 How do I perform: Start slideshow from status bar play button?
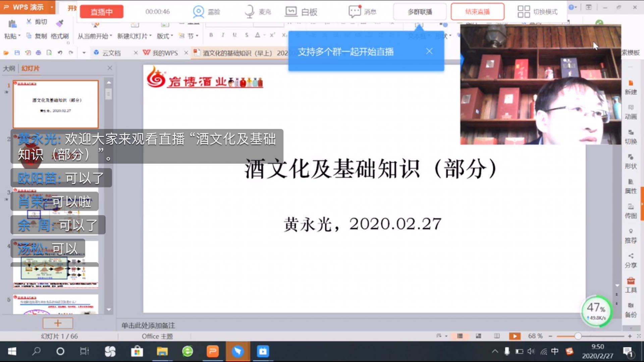click(515, 336)
